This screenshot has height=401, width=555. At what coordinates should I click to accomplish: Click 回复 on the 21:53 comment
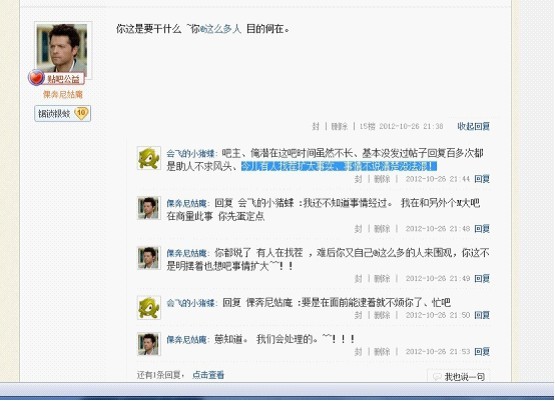click(482, 351)
